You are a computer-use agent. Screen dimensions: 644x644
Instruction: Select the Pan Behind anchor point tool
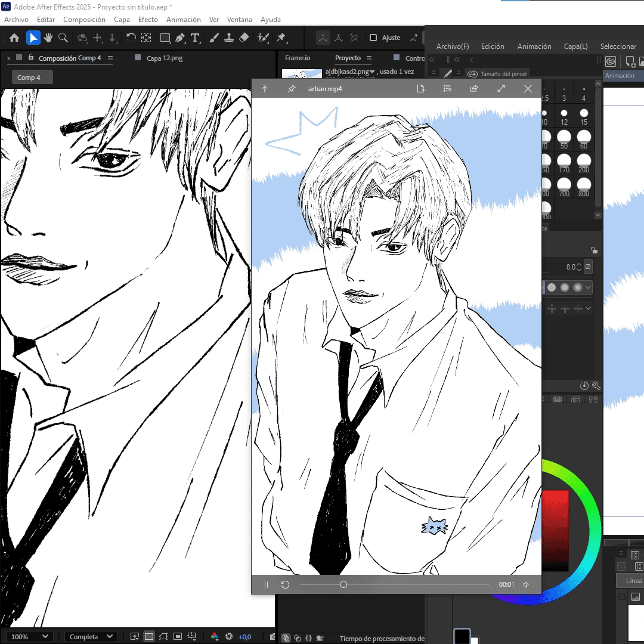point(146,38)
